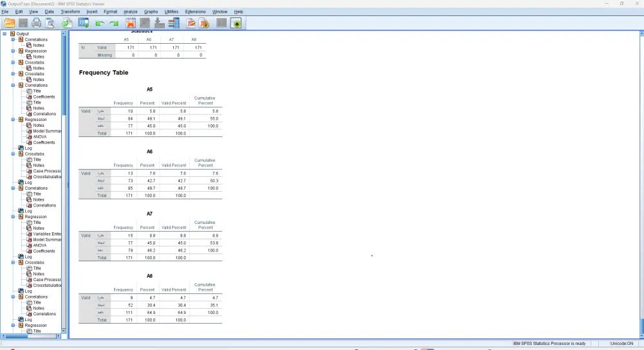Click the greyed Select Last Output icon
Image resolution: width=644 pixels, height=350 pixels.
[222, 23]
